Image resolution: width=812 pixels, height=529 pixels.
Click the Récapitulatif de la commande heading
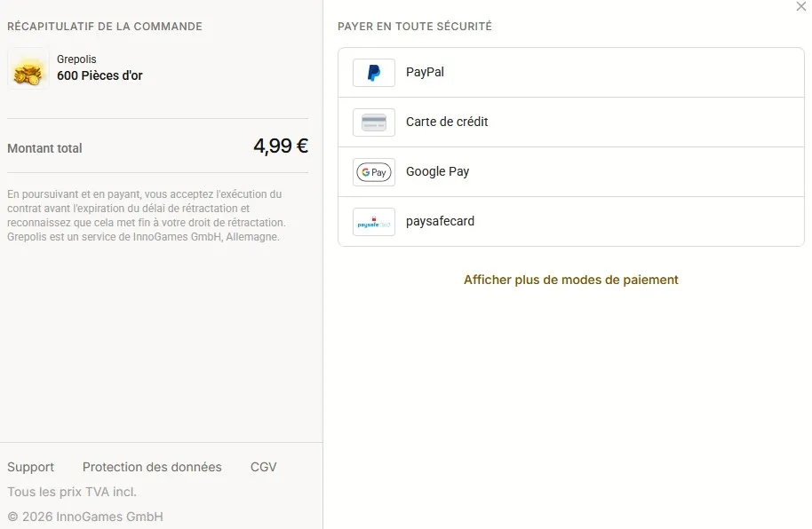click(105, 27)
